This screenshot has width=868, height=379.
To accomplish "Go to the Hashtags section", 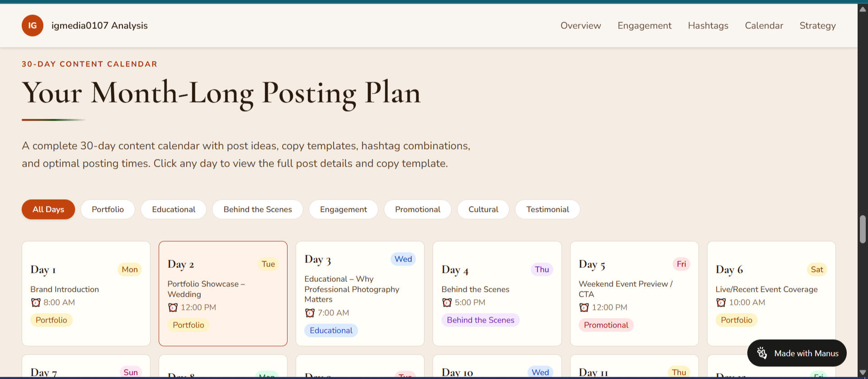I will tap(708, 26).
